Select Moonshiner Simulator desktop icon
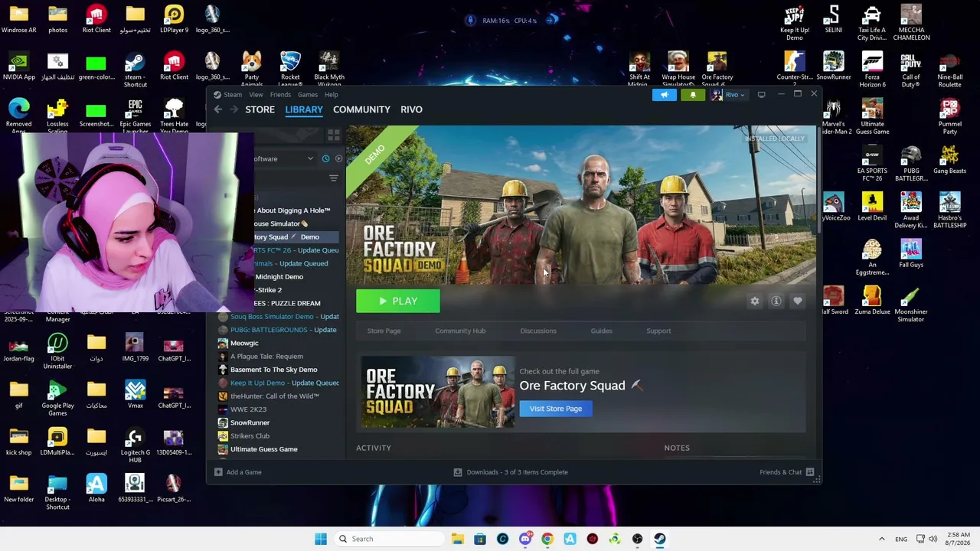This screenshot has height=551, width=980. (911, 305)
